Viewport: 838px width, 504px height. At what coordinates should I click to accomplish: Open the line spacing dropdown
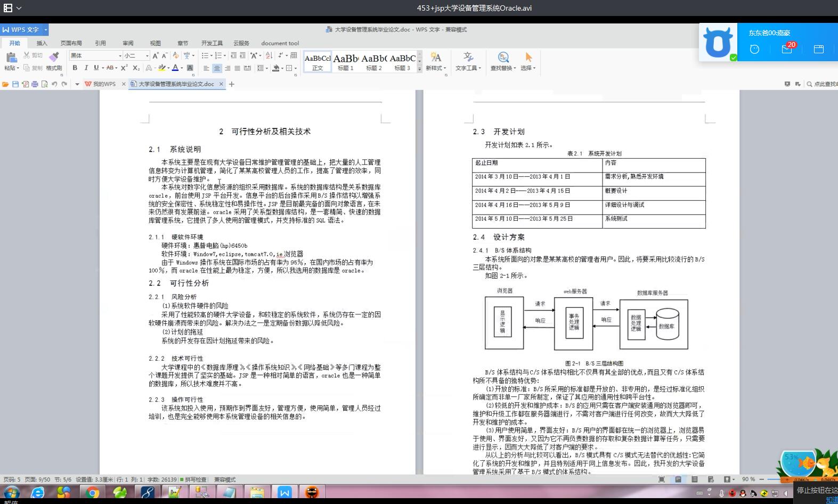click(261, 68)
